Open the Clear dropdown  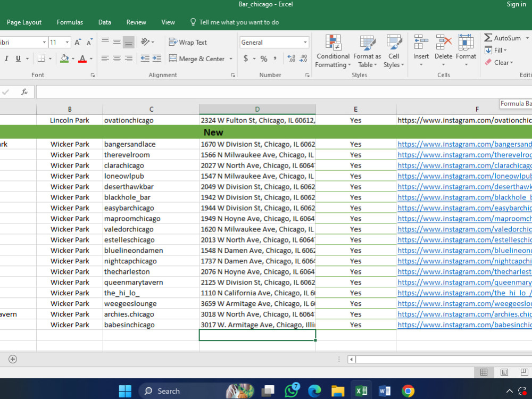tap(499, 62)
